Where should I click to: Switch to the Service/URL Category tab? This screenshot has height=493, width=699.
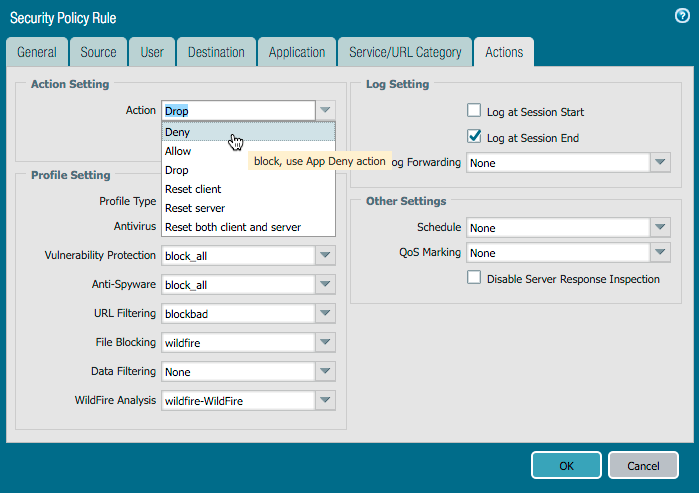point(404,52)
